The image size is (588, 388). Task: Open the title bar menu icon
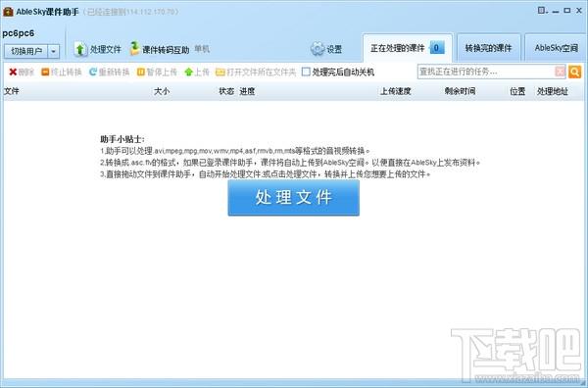coord(542,10)
